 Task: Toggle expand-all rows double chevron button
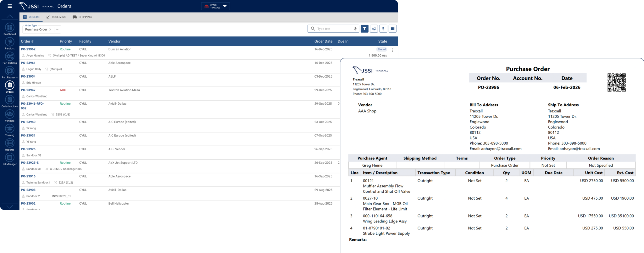[383, 29]
